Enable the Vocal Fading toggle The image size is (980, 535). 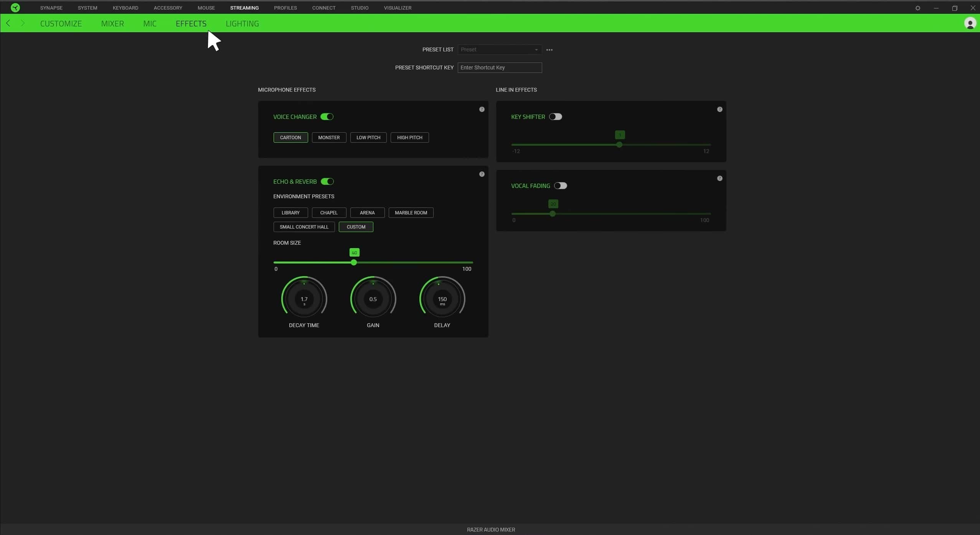pyautogui.click(x=560, y=186)
